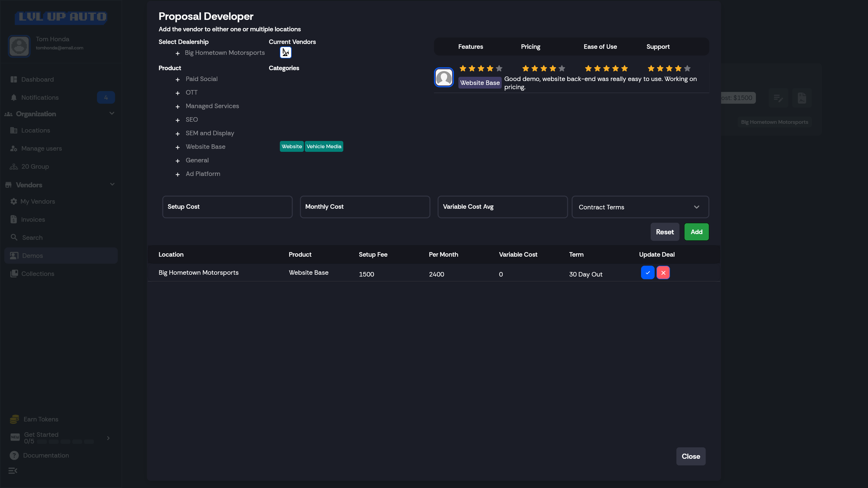Open the Contract Terms dropdown
Image resolution: width=868 pixels, height=488 pixels.
tap(640, 207)
